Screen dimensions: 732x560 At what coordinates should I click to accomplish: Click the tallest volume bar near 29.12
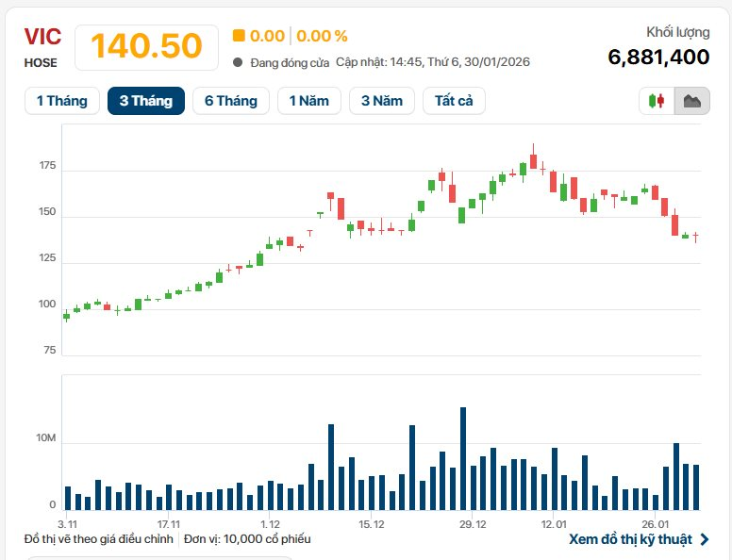462,459
